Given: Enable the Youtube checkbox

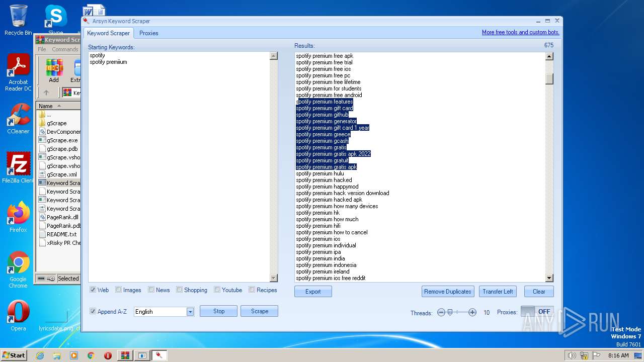Looking at the screenshot, I should (x=217, y=290).
